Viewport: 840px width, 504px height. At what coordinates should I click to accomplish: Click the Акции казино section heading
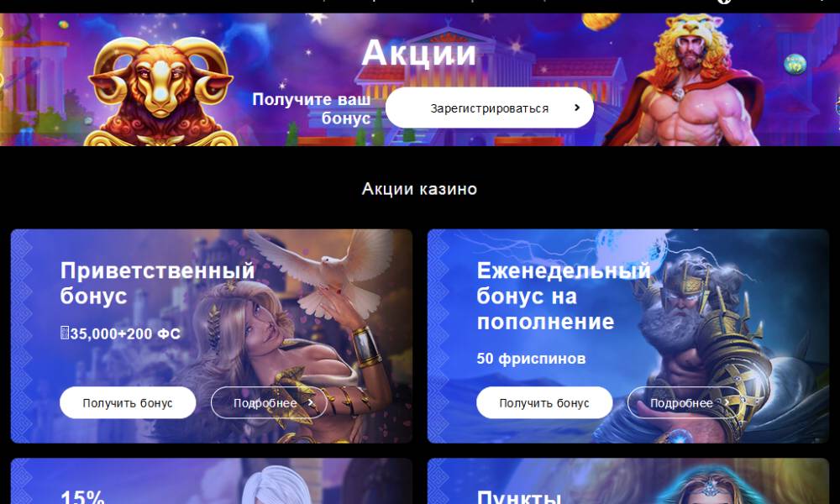[x=419, y=188]
